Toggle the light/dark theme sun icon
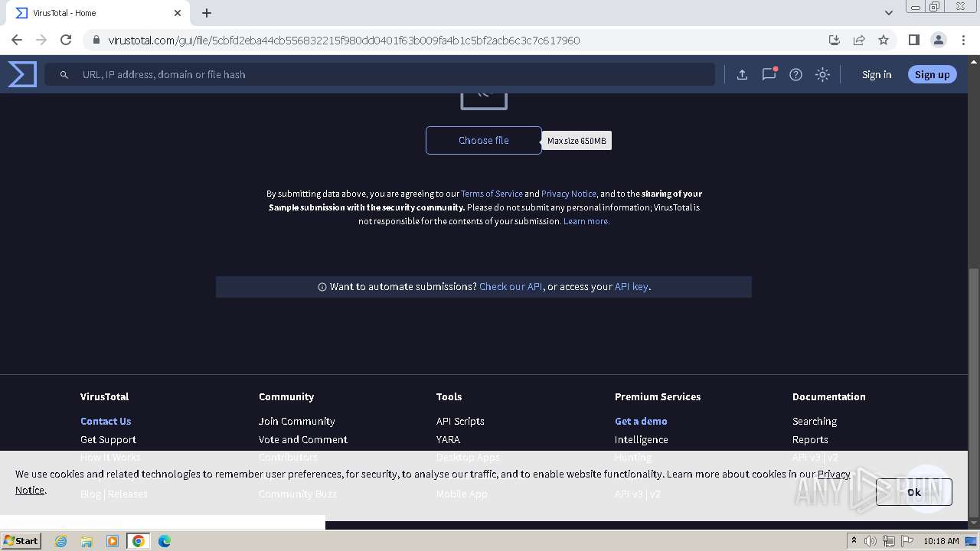The width and height of the screenshot is (980, 551). point(822,74)
